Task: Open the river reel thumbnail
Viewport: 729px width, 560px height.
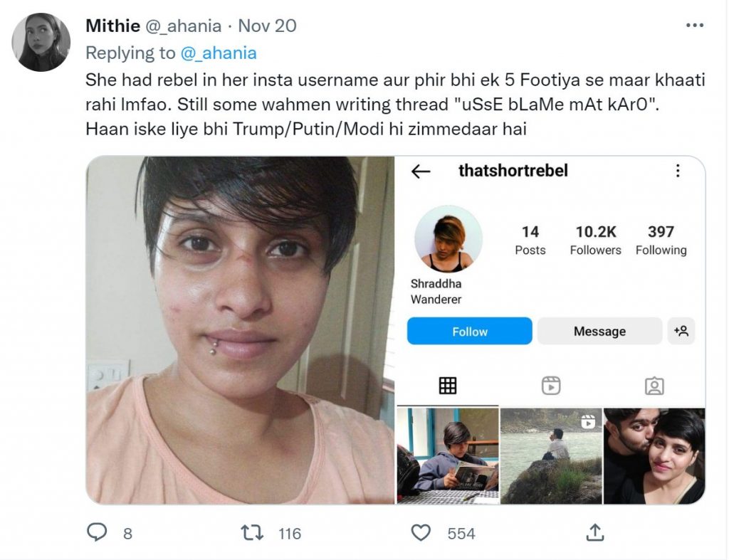Action: pyautogui.click(x=551, y=456)
